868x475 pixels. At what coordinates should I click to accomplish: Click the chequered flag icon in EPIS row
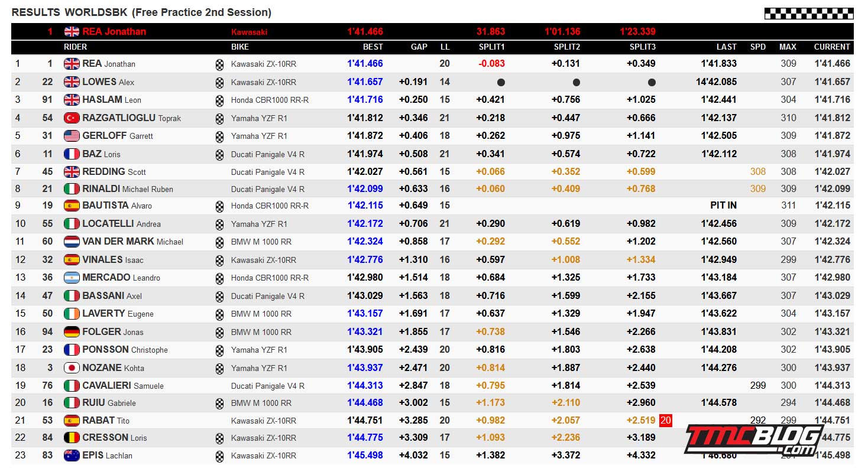[220, 456]
